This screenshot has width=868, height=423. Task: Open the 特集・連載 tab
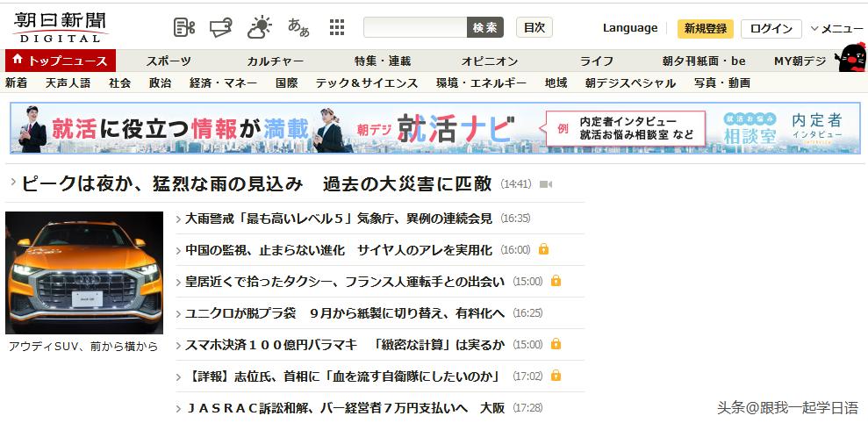(383, 61)
